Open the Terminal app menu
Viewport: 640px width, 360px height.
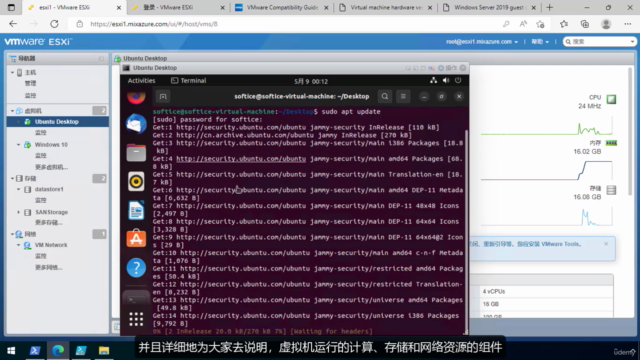pyautogui.click(x=189, y=81)
